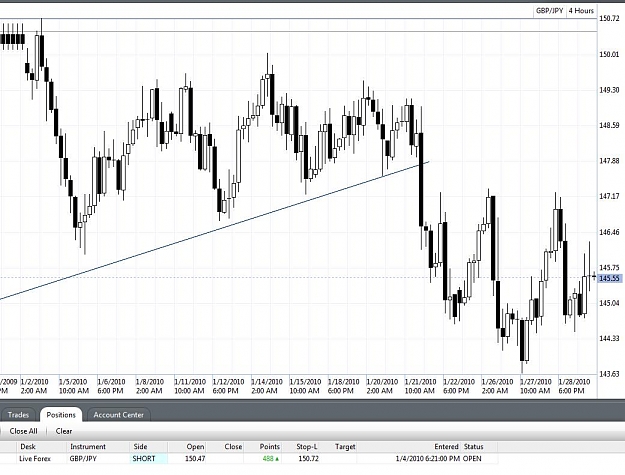Click the Clear button
Screen dimensions: 625x475
pyautogui.click(x=64, y=431)
